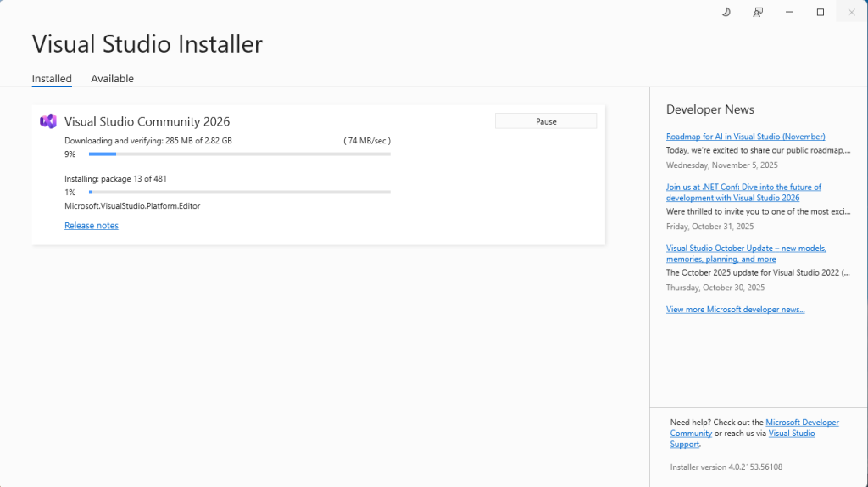Maximize the Visual Studio Installer window

[821, 12]
